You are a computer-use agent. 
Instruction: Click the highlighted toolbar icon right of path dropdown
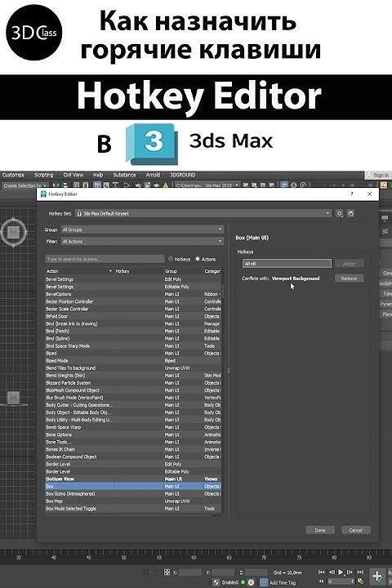[x=284, y=185]
